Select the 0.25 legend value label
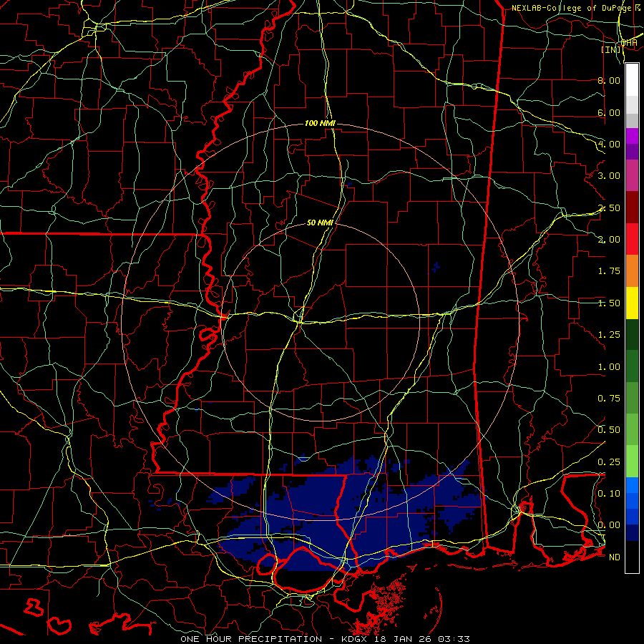The width and height of the screenshot is (644, 644). [609, 462]
